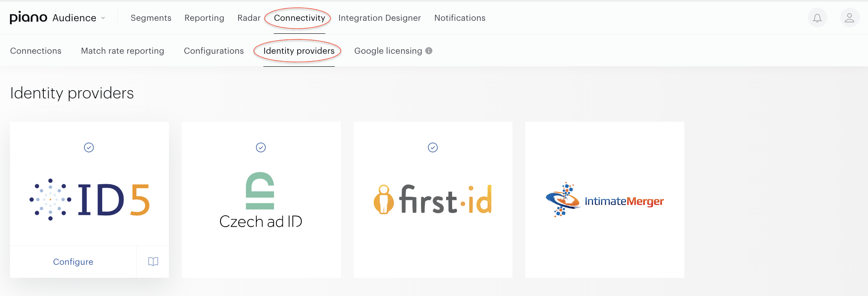Click the checkmark icon on Czech ad ID card
Screen dimensions: 868x296
(261, 147)
